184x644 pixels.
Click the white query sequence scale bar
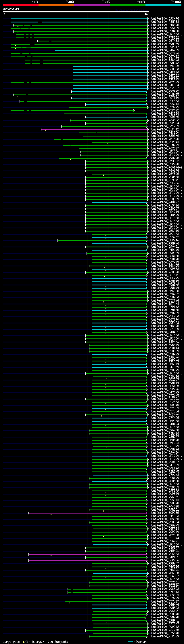(x=76, y=12)
